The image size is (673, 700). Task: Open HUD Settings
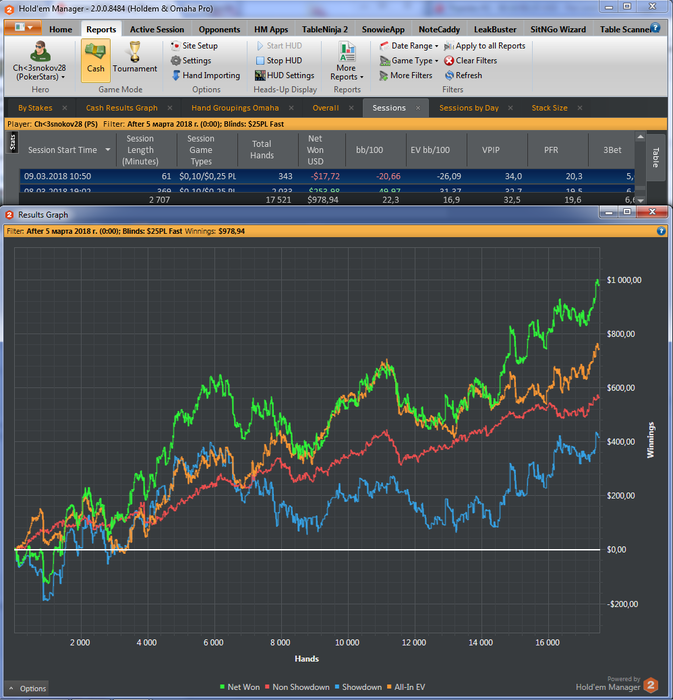[284, 75]
